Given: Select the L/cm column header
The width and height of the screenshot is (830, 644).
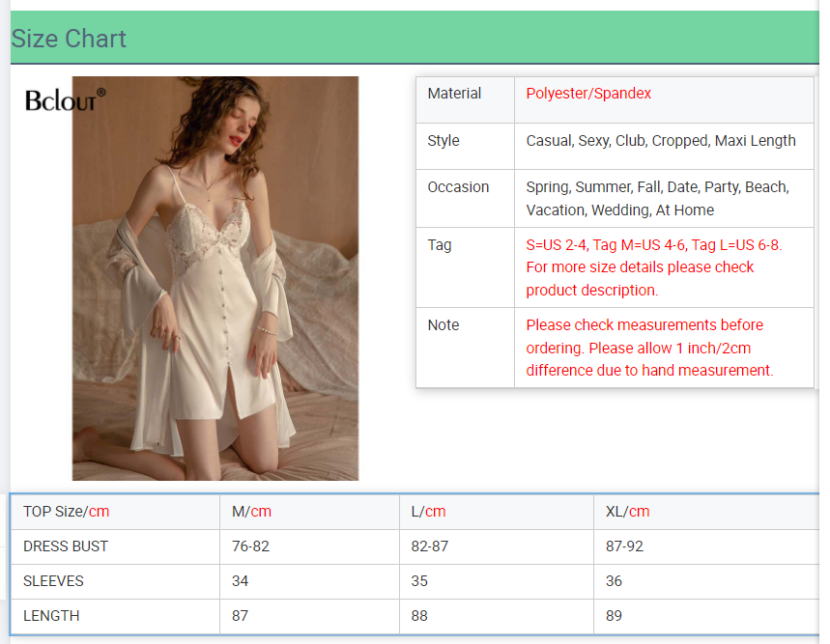Looking at the screenshot, I should point(428,512).
